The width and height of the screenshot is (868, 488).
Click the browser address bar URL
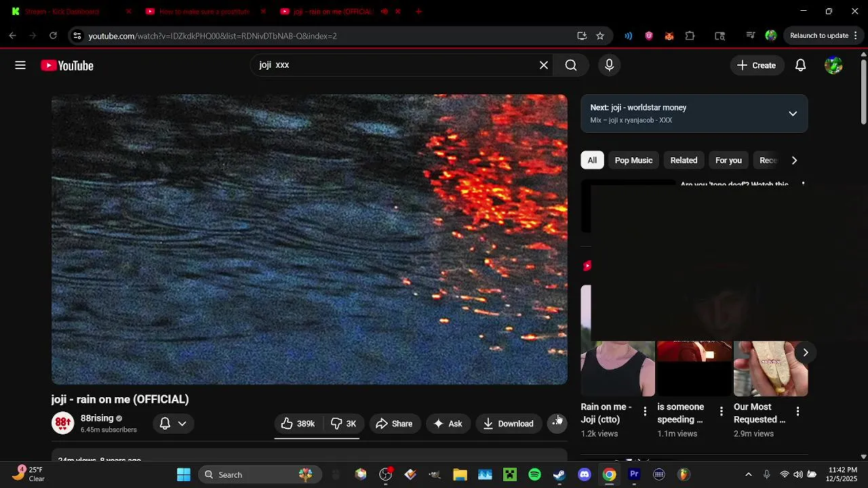(x=212, y=36)
